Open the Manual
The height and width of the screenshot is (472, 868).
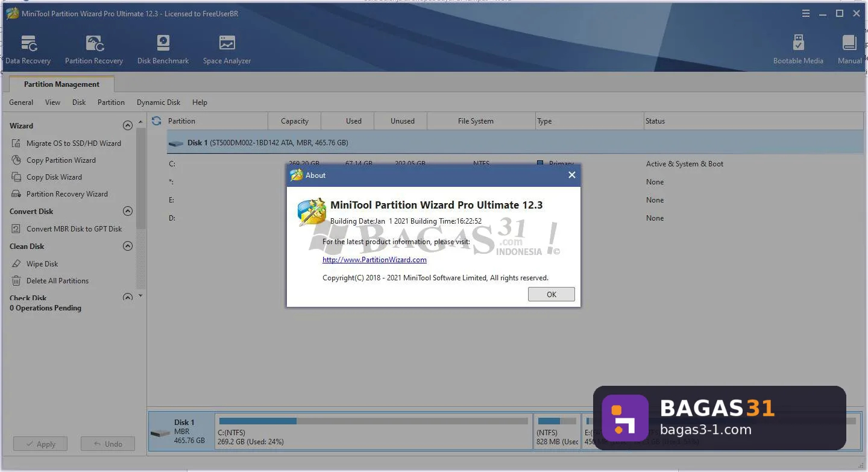(849, 49)
